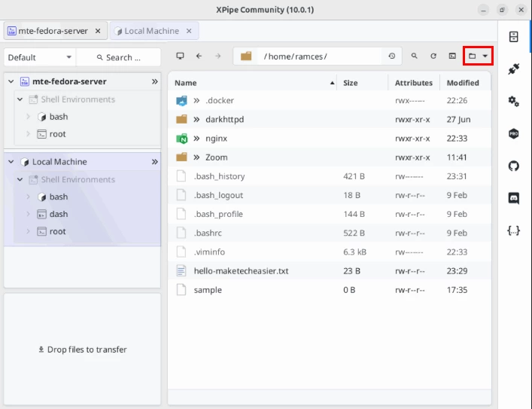Go back with left arrow
Screen dimensions: 532x409
click(x=199, y=56)
